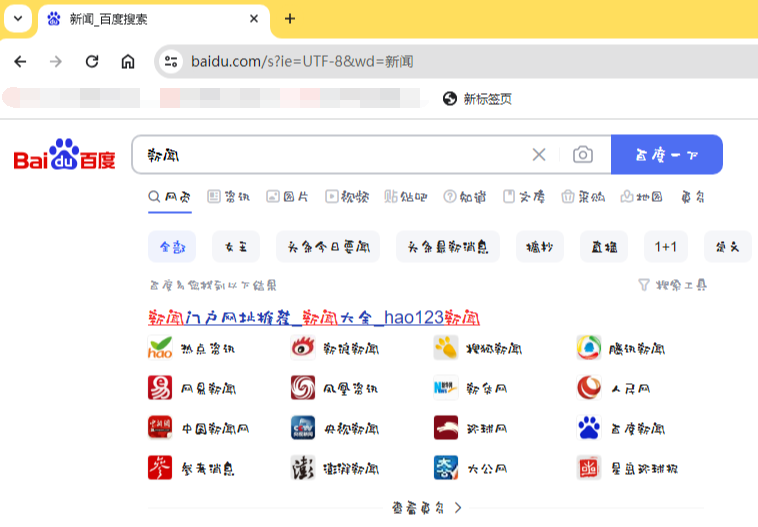Go to the browser home page
The image size is (758, 527).
[x=128, y=61]
